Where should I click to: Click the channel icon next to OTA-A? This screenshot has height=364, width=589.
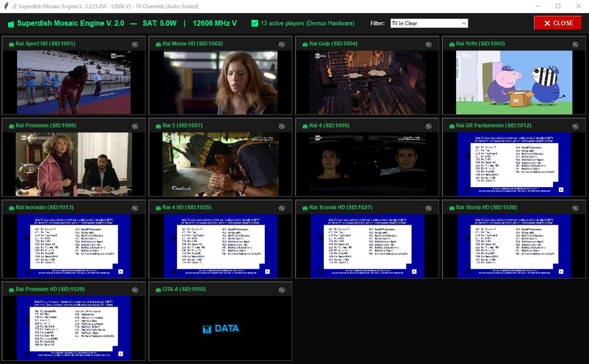click(x=158, y=290)
